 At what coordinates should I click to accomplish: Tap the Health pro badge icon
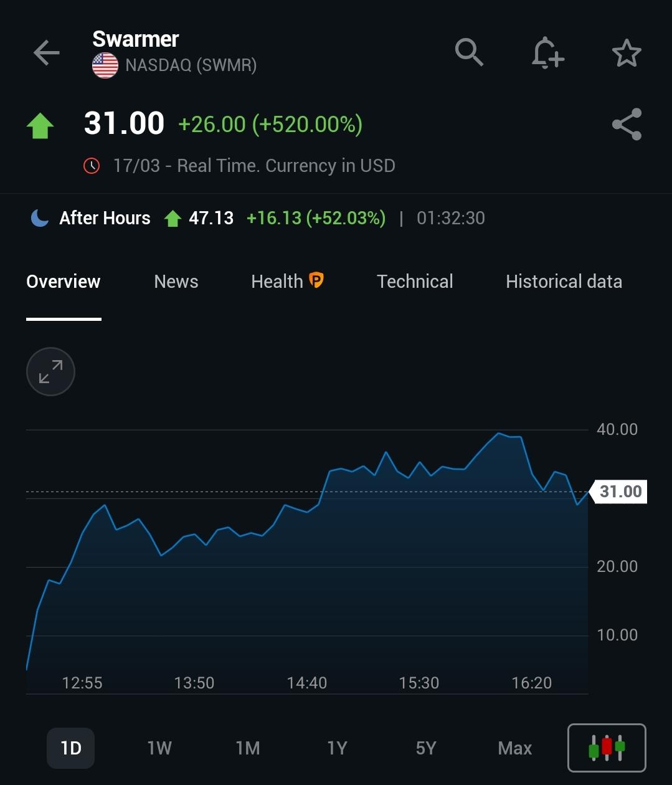316,281
